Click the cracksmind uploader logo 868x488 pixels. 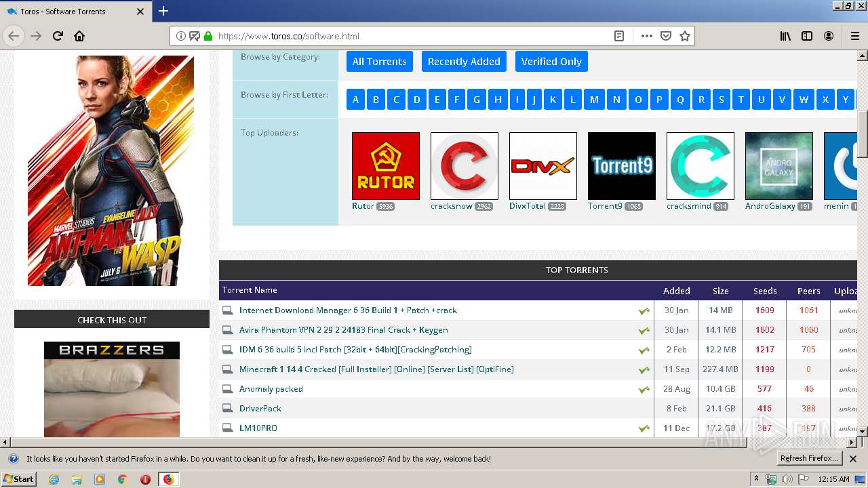(701, 166)
